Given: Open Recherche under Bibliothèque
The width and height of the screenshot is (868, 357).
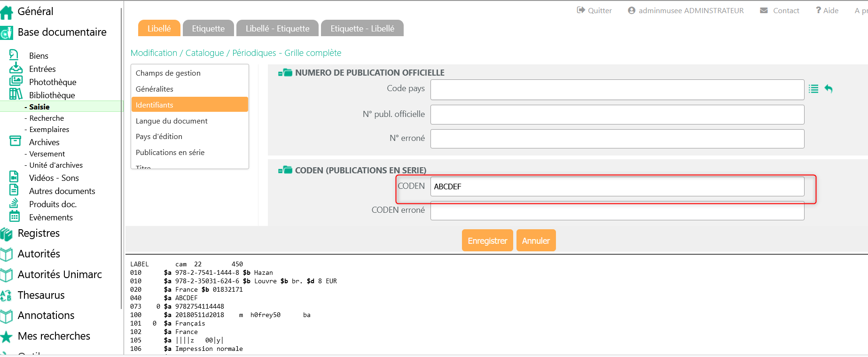Looking at the screenshot, I should pos(47,118).
